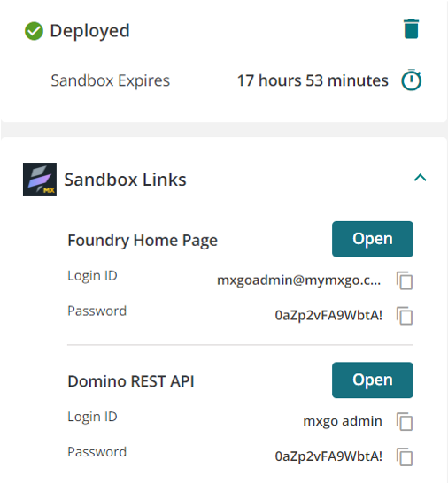
Task: Click the green Deployed checkmark icon
Action: tap(34, 31)
